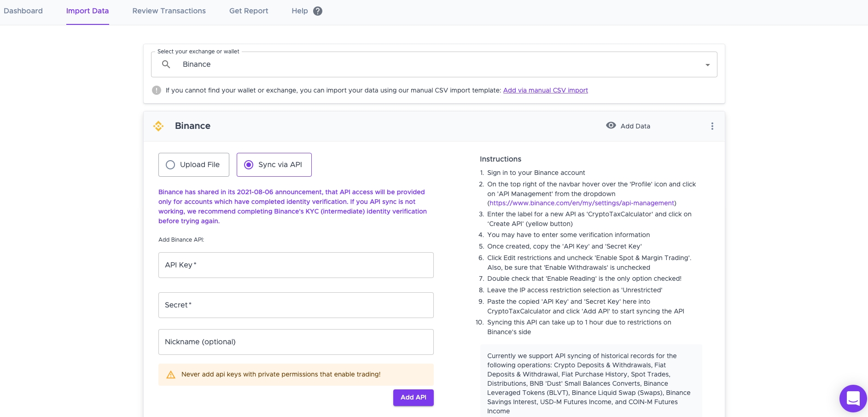Switch to the Review Transactions tab

coord(169,11)
